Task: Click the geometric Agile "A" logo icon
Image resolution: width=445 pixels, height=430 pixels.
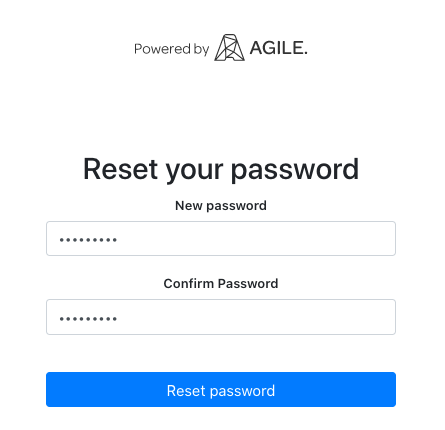Action: (229, 47)
